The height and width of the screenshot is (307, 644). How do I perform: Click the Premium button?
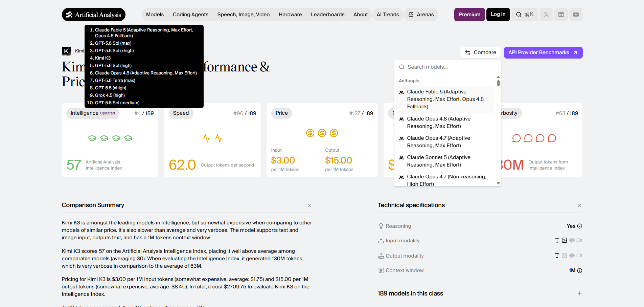pos(469,15)
